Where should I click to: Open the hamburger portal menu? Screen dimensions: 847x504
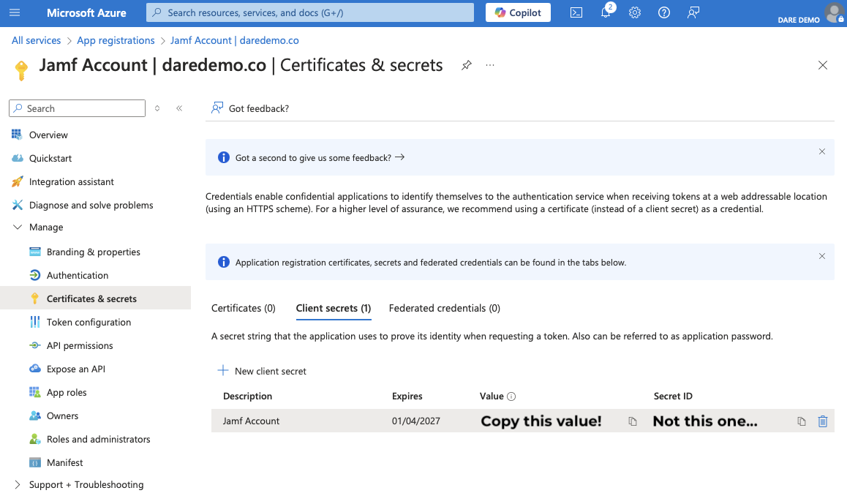(x=15, y=12)
